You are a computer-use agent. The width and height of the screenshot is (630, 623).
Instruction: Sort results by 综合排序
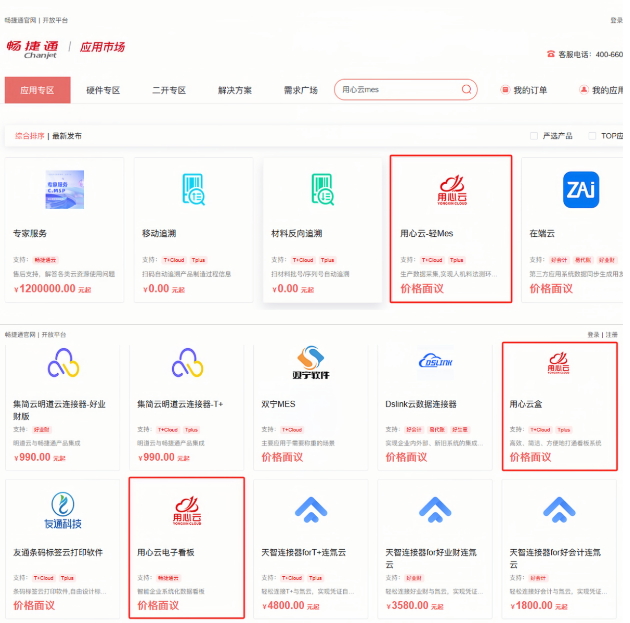pos(30,136)
